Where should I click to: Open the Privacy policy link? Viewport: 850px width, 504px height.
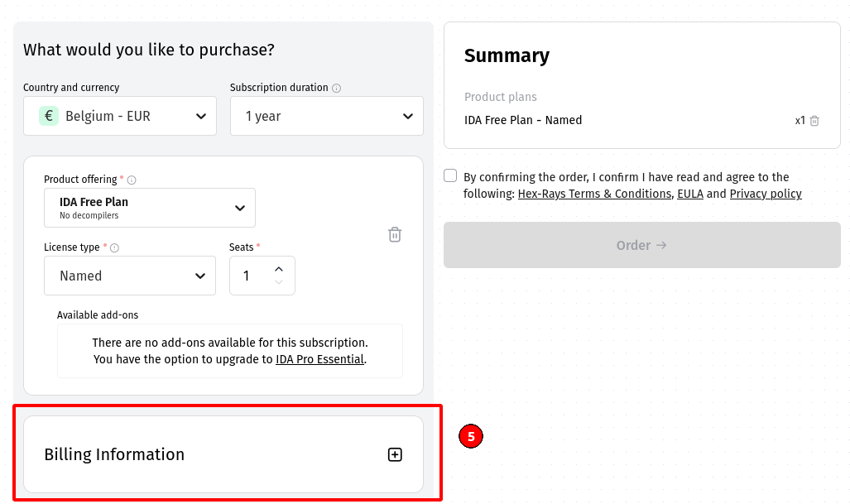pos(766,194)
